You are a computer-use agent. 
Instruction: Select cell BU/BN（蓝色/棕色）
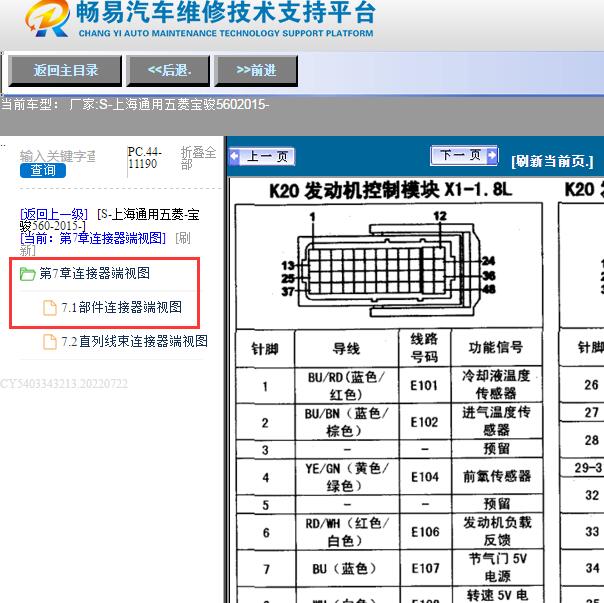346,422
